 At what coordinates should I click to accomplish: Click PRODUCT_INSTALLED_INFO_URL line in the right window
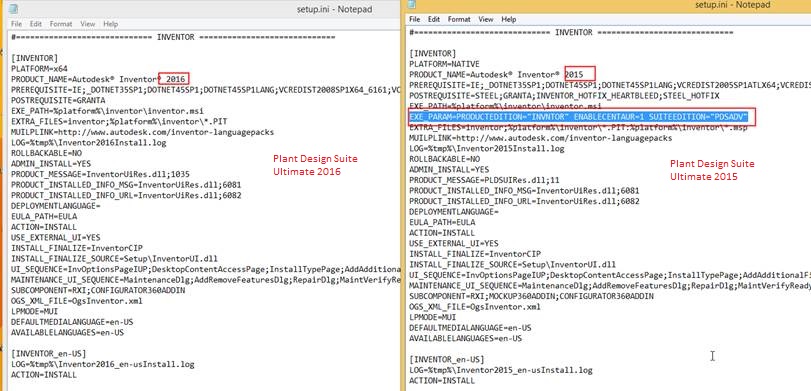(x=524, y=201)
